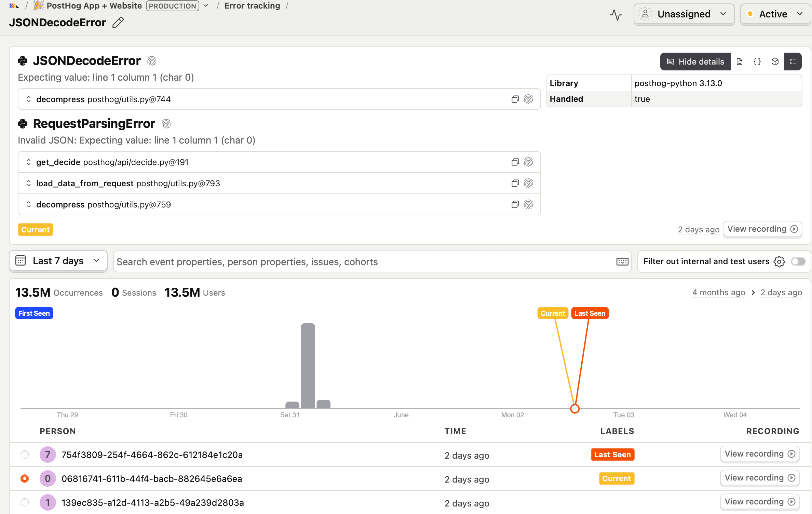
Task: Expand the decompress utils.py@744 frame
Action: click(x=29, y=99)
